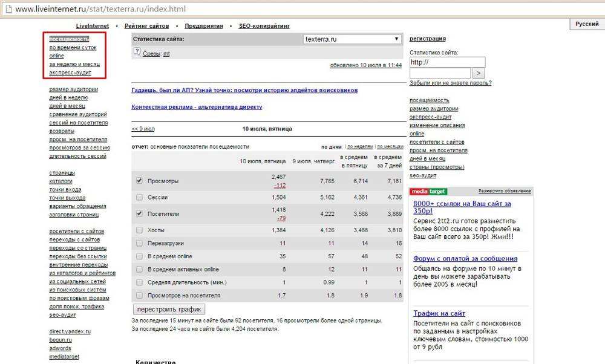605x364 pixels.
Task: Switch report view to по месяцам
Action: coord(390,147)
